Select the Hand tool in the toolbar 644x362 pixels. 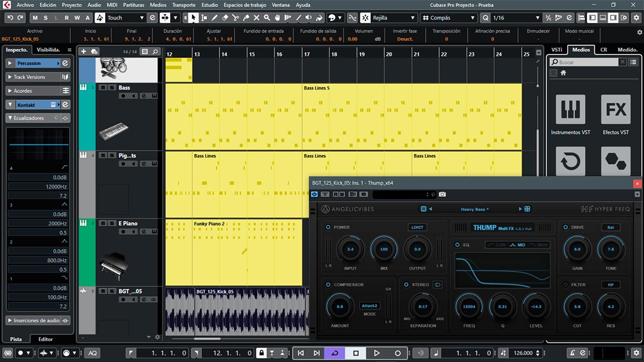pos(277,18)
